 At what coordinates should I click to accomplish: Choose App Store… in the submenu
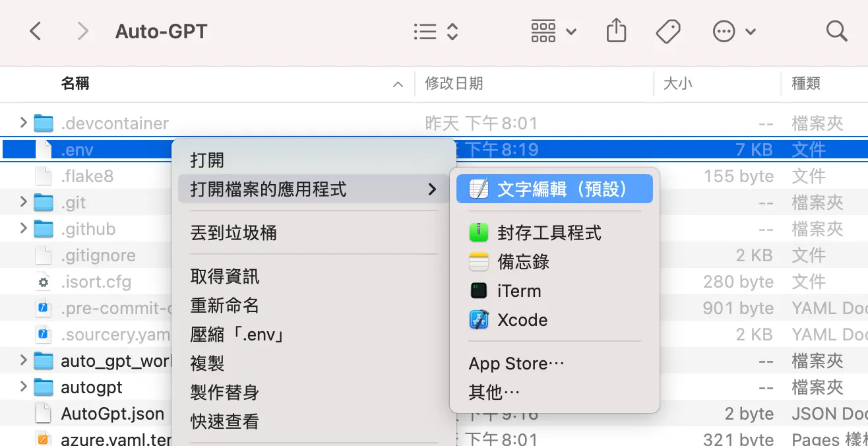(555, 364)
